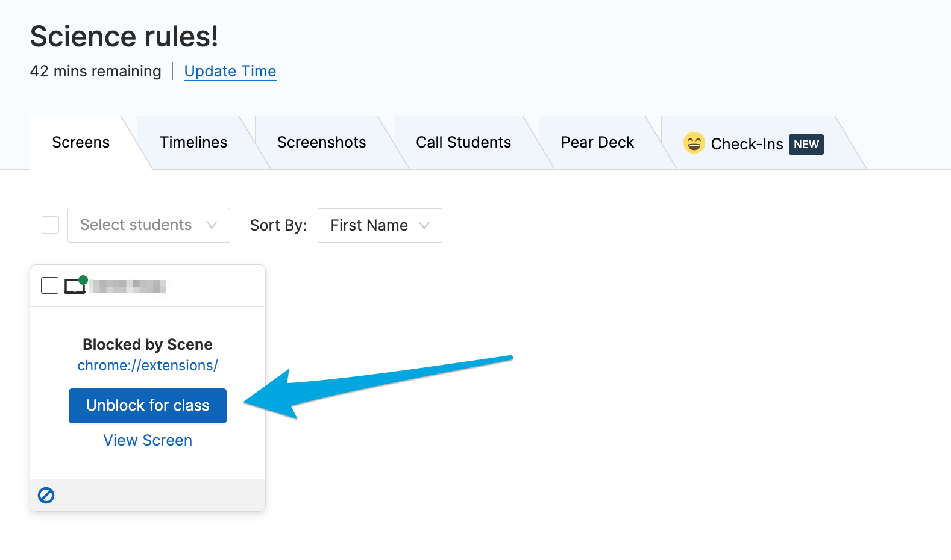The height and width of the screenshot is (560, 951).
Task: Click the NEW badge beside Check-Ins
Action: (x=806, y=145)
